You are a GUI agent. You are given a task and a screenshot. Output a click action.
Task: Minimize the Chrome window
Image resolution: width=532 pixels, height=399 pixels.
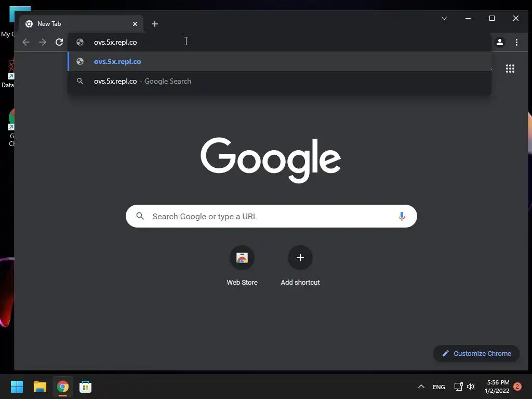click(x=468, y=18)
